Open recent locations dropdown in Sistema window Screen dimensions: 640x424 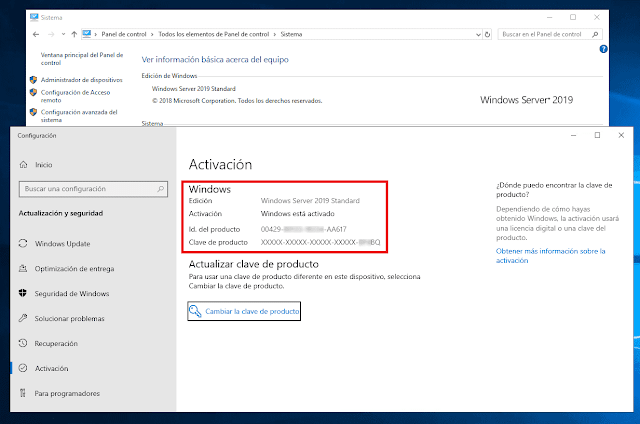pos(63,34)
